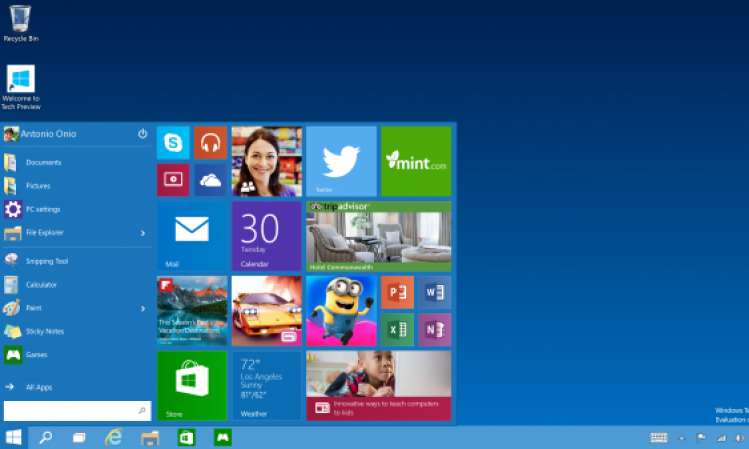Open the Music headphones tile
Screen dimensions: 749x449
click(x=210, y=143)
